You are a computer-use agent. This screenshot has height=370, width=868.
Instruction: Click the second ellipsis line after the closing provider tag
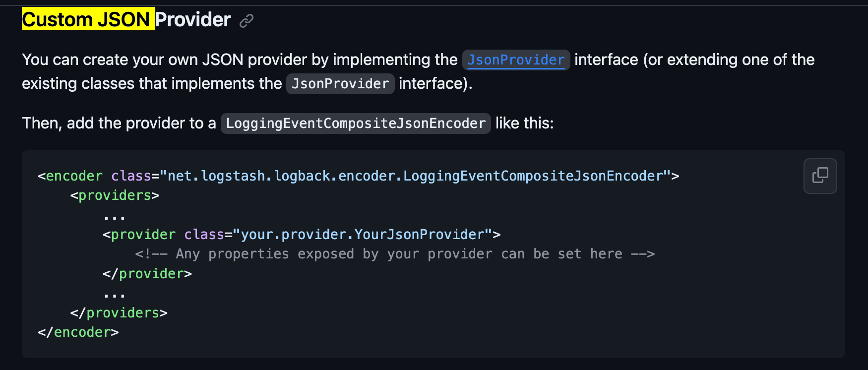pyautogui.click(x=115, y=295)
